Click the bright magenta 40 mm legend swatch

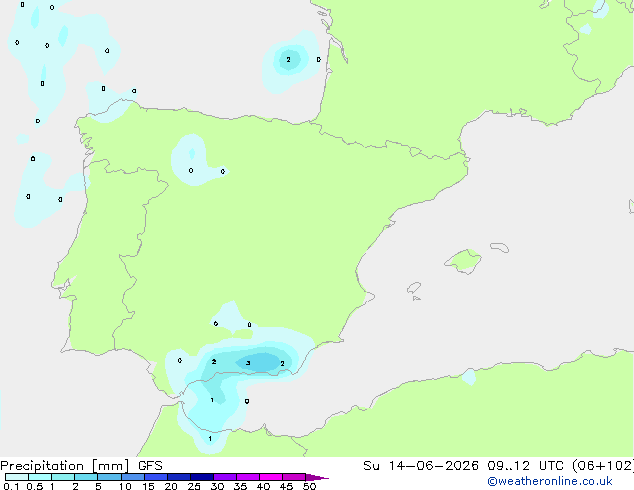point(271,477)
